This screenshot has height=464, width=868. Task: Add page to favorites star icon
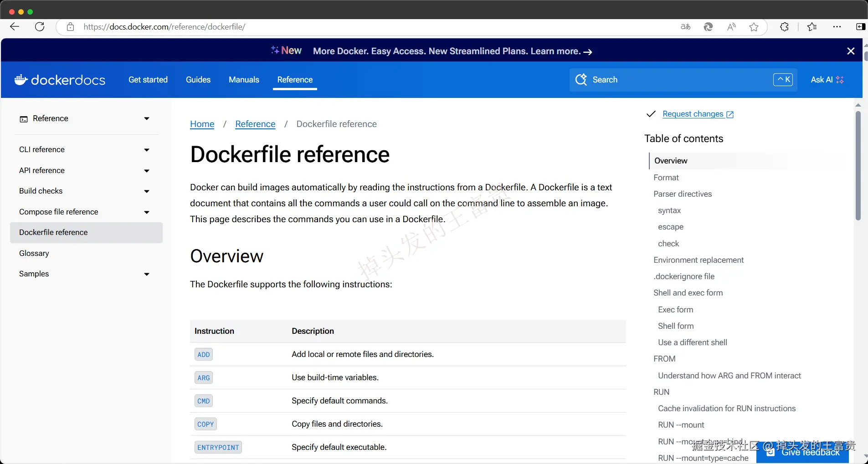point(754,27)
